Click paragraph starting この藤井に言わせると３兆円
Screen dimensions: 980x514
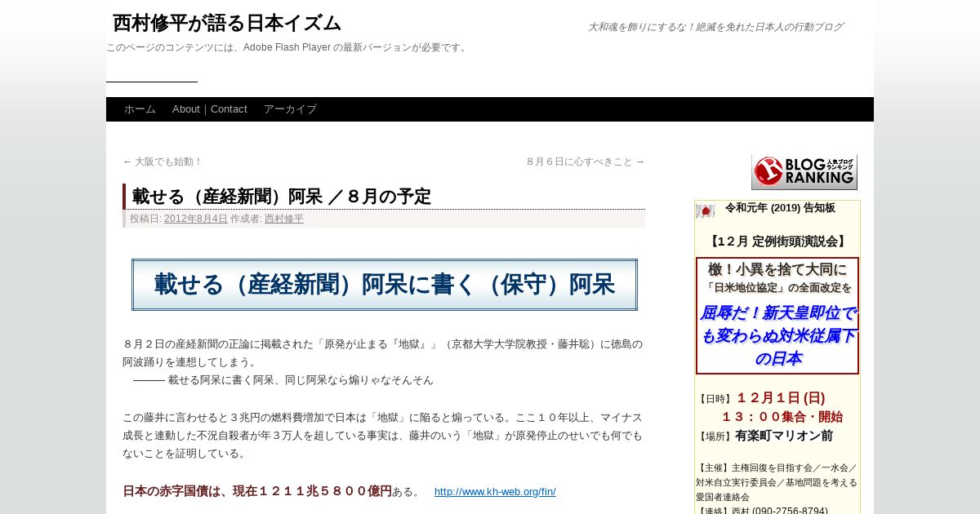[x=383, y=435]
